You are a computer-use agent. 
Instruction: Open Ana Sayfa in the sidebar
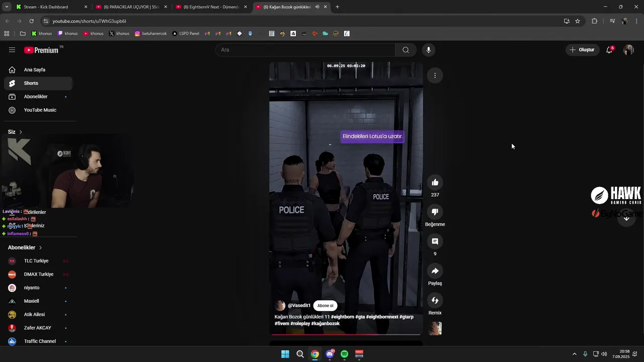tap(38, 70)
